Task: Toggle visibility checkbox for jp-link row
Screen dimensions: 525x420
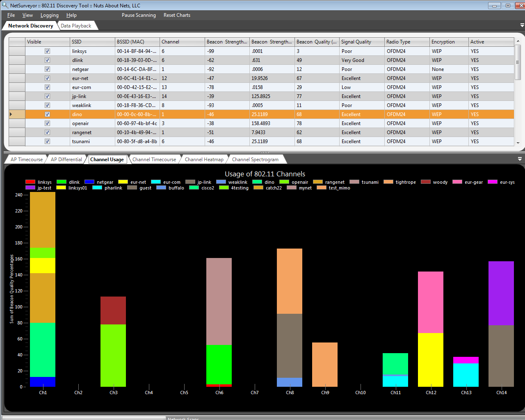Action: pyautogui.click(x=47, y=96)
